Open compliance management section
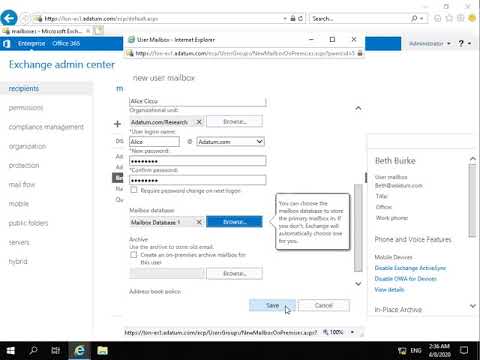Screen dimensions: 480x360 (x=46, y=127)
